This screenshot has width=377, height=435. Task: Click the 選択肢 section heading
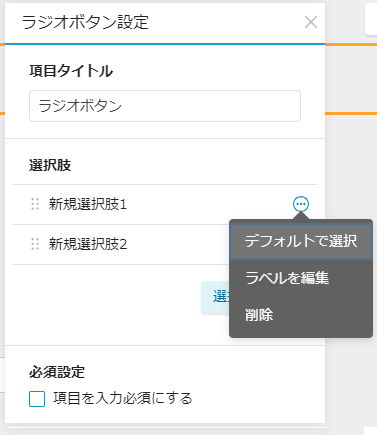point(50,165)
